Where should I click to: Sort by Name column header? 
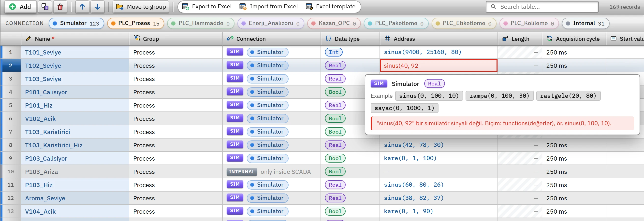click(75, 39)
